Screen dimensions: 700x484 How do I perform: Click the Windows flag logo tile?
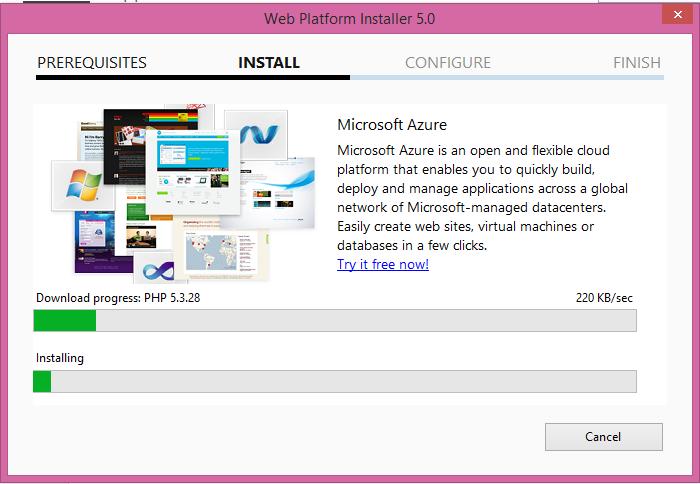[x=83, y=185]
